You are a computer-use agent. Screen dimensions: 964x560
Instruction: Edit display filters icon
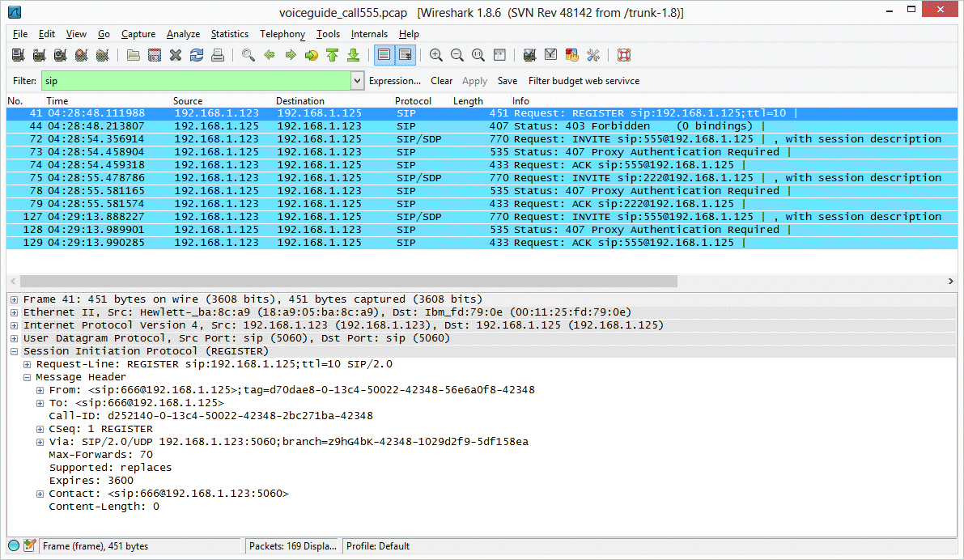coord(551,55)
